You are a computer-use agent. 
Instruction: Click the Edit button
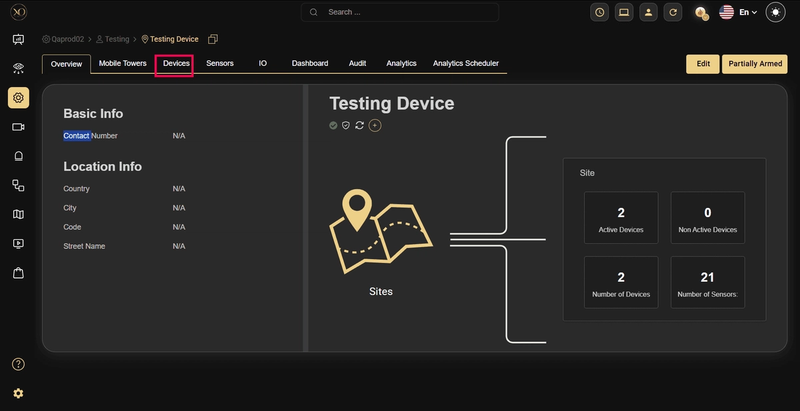(x=703, y=64)
